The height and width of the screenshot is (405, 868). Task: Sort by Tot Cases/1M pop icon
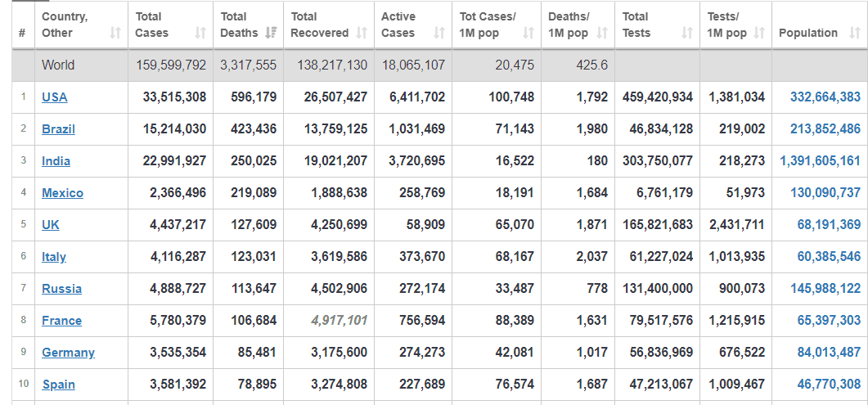pyautogui.click(x=528, y=34)
